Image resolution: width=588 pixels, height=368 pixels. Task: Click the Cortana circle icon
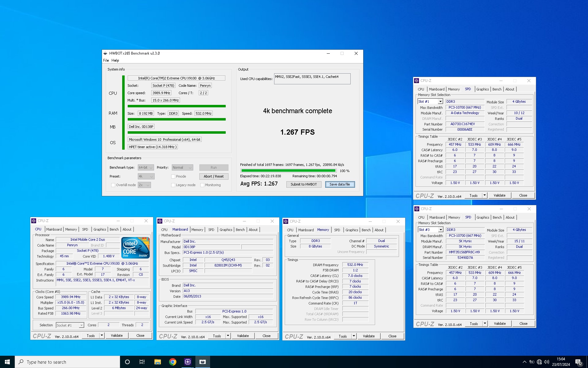[127, 362]
